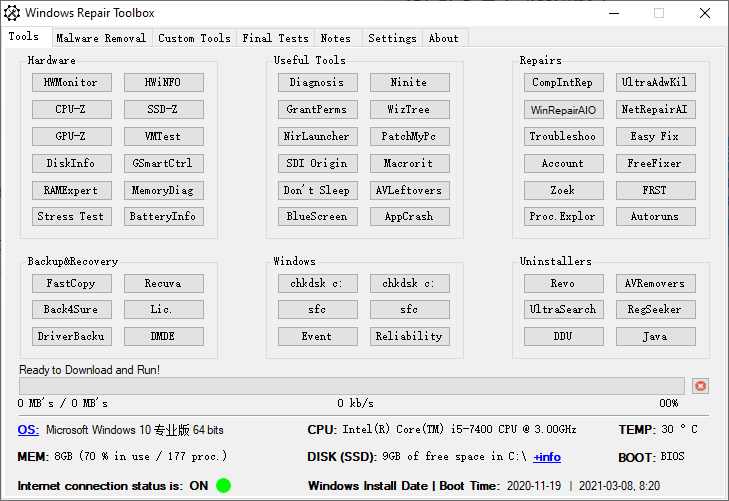Launch CompIntRep repair
Viewport: 729px width, 501px height.
(563, 82)
